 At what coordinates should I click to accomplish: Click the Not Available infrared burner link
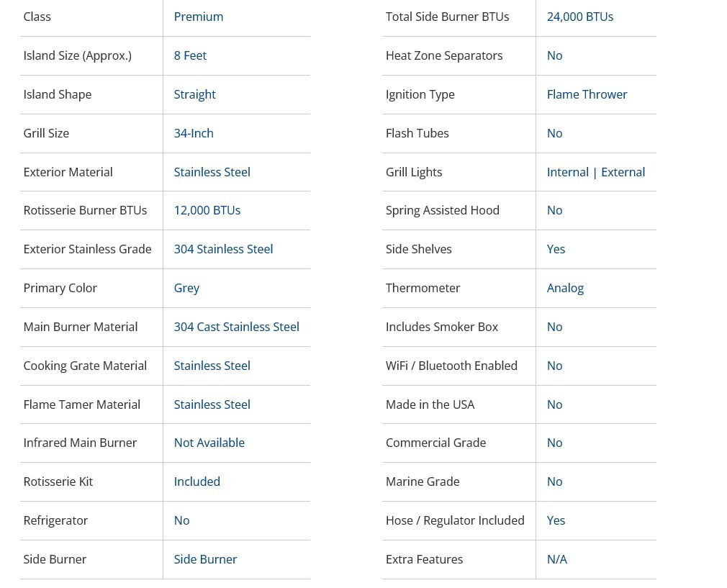tap(209, 443)
